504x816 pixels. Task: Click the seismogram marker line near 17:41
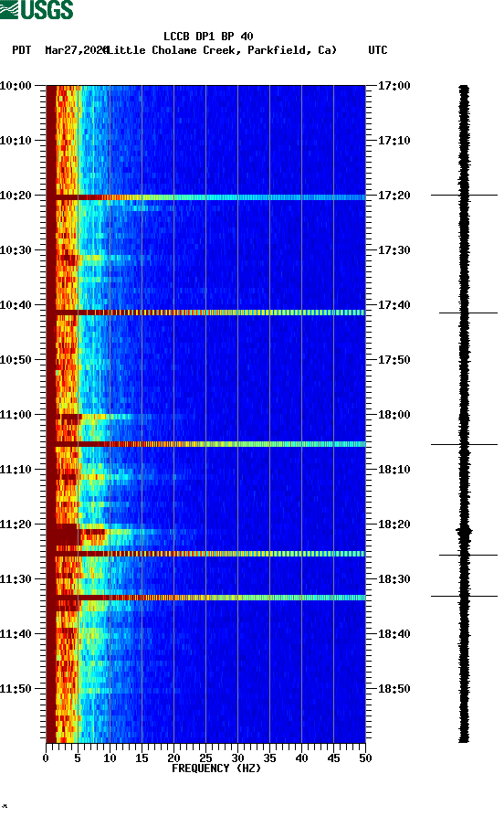point(468,313)
